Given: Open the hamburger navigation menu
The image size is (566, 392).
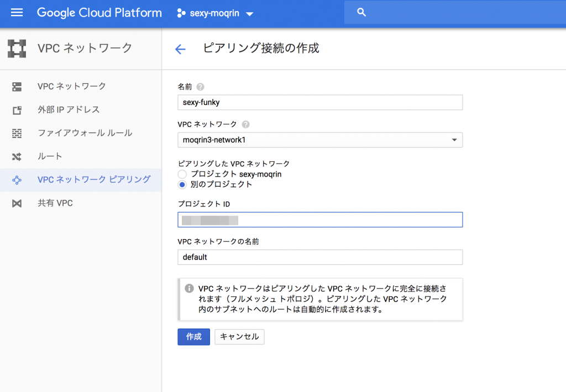Looking at the screenshot, I should pos(17,13).
